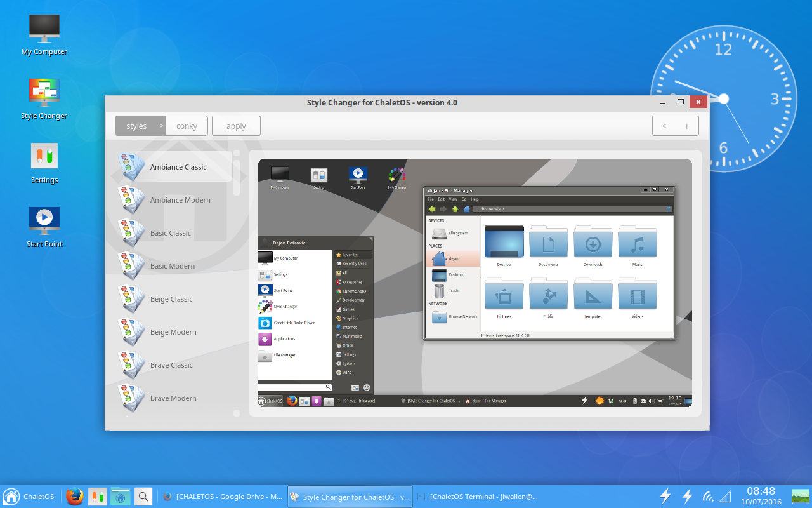This screenshot has height=508, width=812.
Task: Pick the Beige Modern style
Action: (174, 332)
